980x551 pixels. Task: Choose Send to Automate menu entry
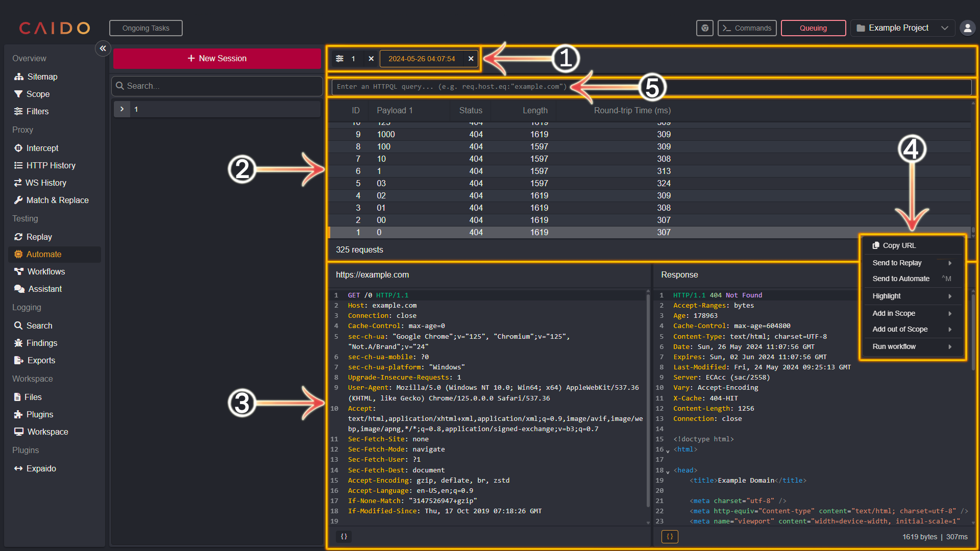(x=911, y=279)
